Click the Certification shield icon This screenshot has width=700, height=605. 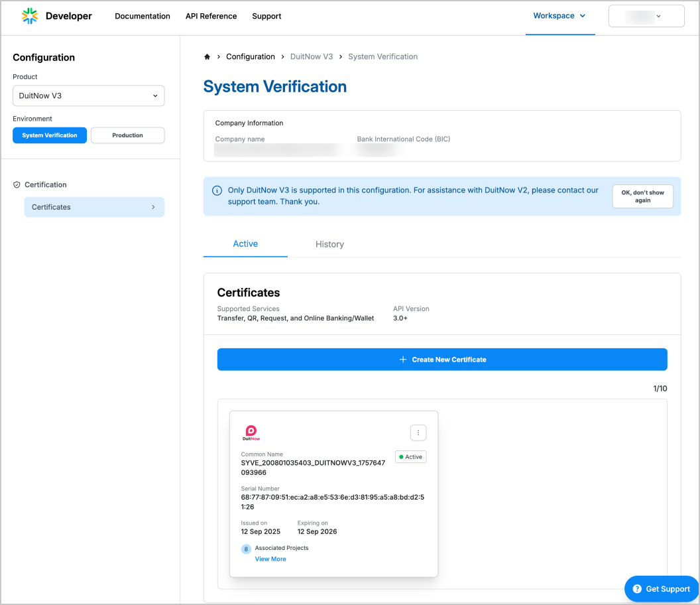[17, 185]
